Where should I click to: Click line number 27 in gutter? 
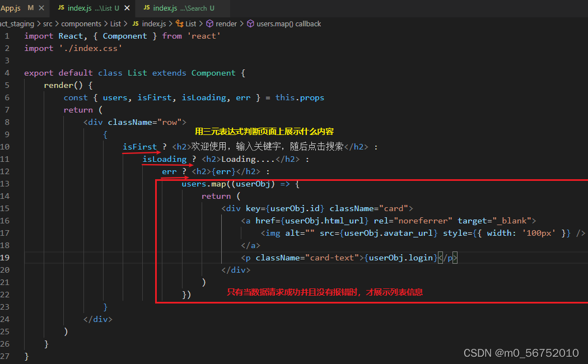click(x=5, y=356)
